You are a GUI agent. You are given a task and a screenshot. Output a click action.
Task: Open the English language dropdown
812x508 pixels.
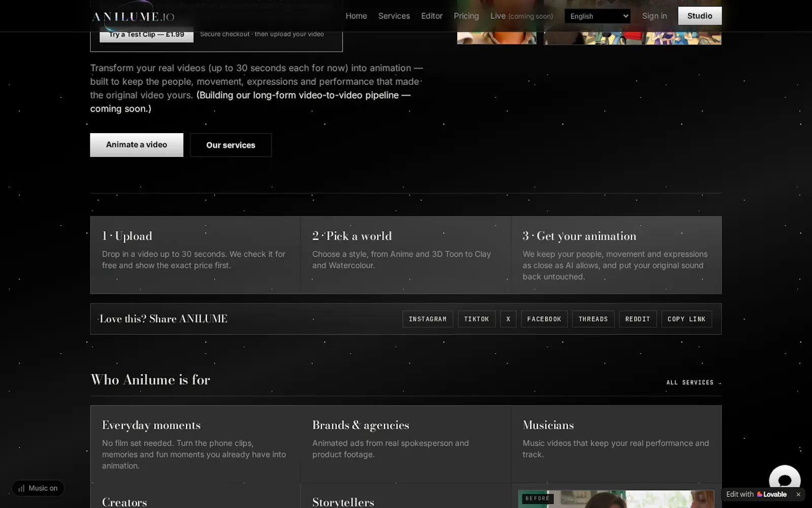coord(598,16)
